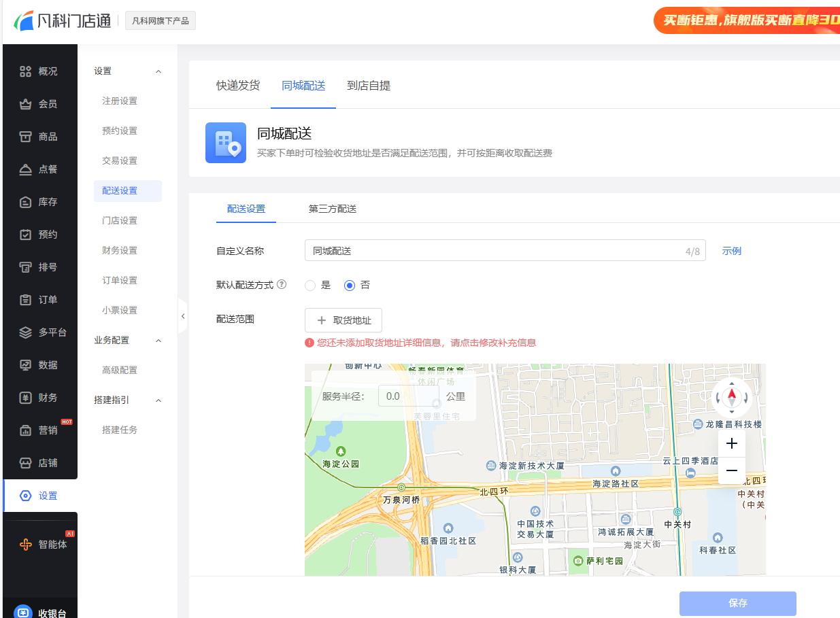Click the 智能体 AI icon
The width and height of the screenshot is (840, 618).
[26, 545]
